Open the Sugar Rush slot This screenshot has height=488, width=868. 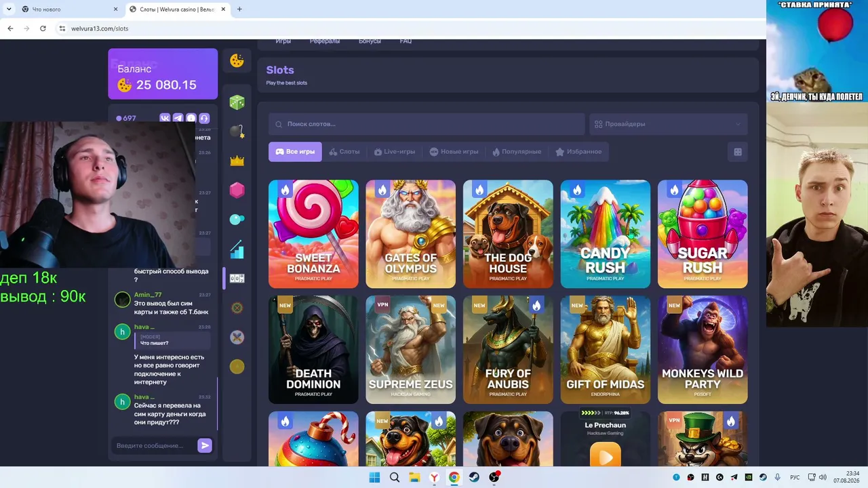click(703, 234)
